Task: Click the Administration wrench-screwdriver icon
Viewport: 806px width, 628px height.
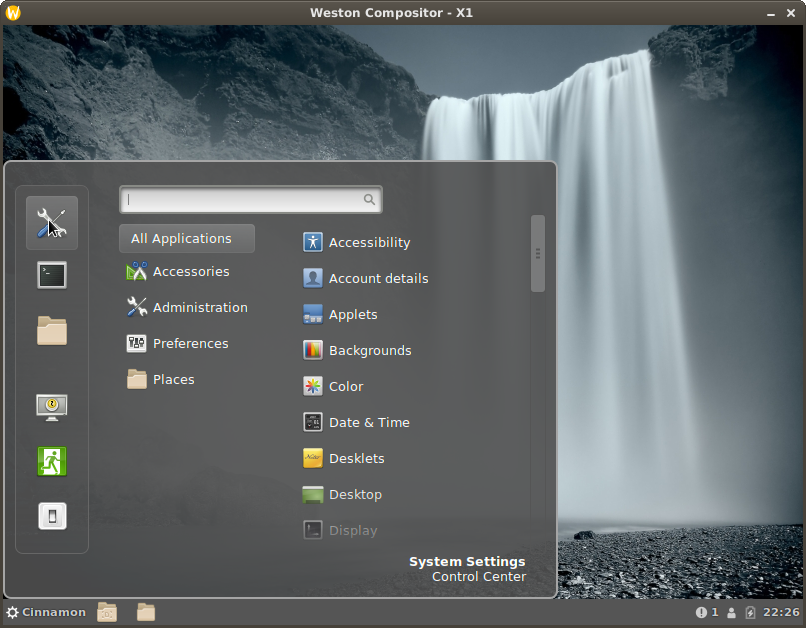Action: pos(137,307)
